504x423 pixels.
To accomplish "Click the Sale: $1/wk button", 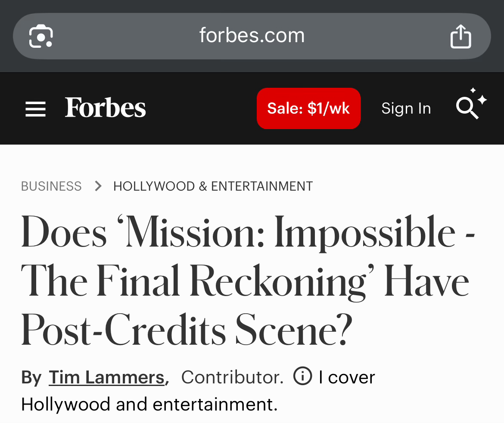I will click(x=308, y=108).
